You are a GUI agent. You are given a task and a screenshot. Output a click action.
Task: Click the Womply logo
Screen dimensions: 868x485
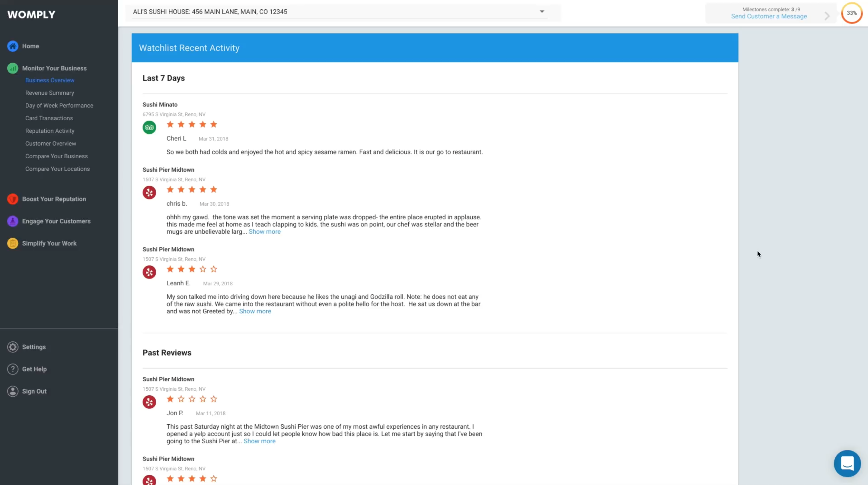[31, 14]
